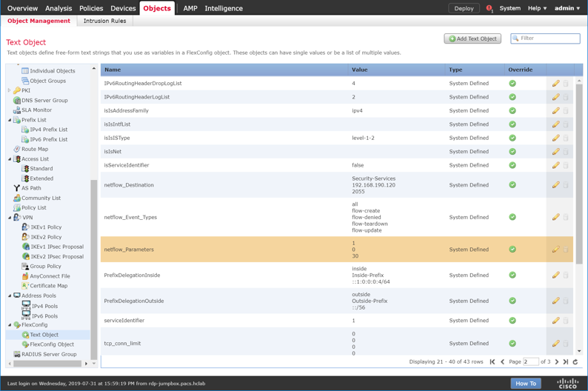Click override checkmark for isIsNet row

512,152
